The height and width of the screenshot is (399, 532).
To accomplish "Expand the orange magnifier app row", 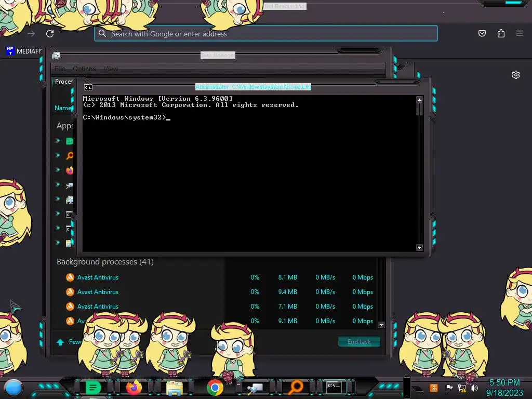I will point(58,155).
